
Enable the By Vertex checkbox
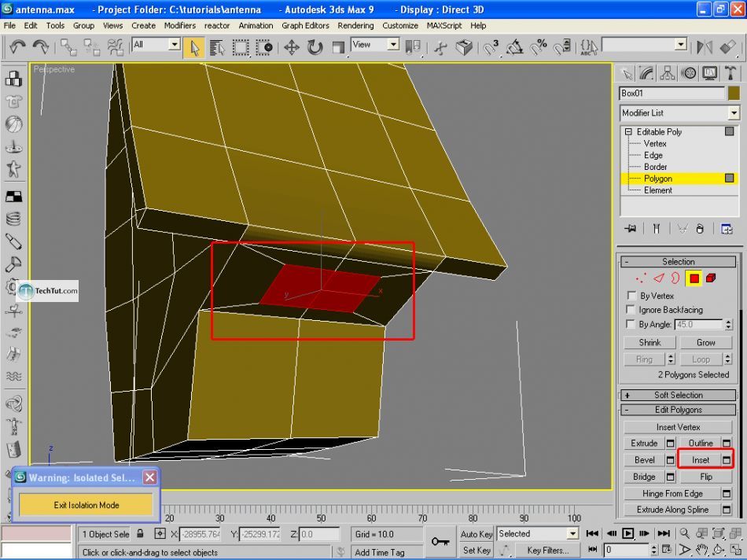(x=631, y=296)
